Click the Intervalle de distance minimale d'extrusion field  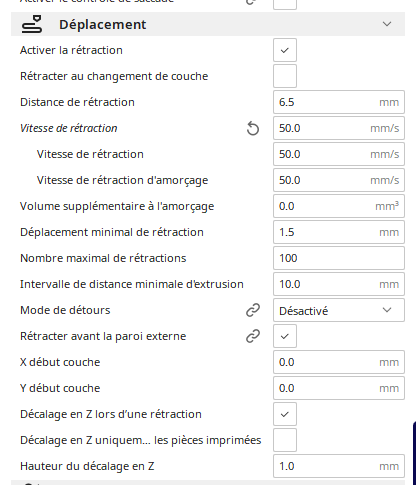tap(339, 284)
